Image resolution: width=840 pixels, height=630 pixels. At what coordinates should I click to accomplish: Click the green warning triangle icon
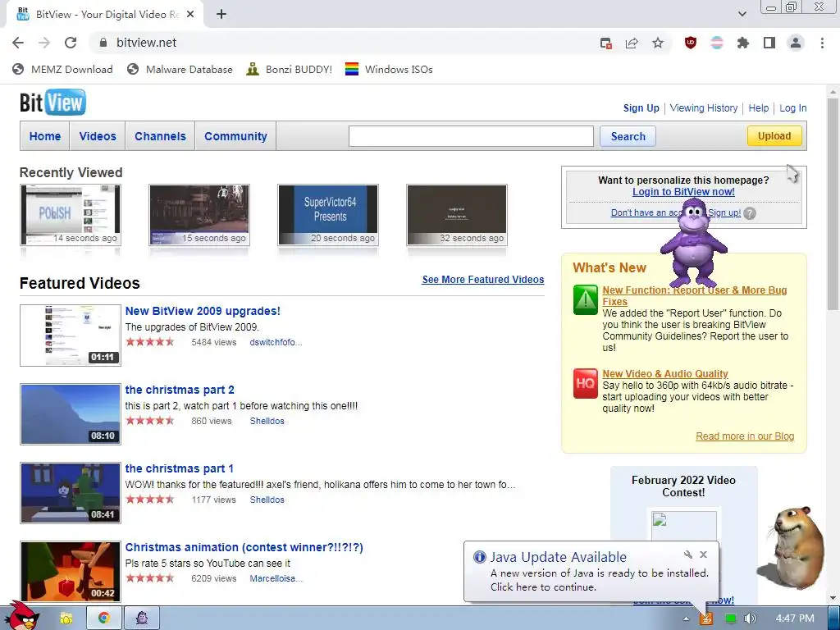[585, 299]
